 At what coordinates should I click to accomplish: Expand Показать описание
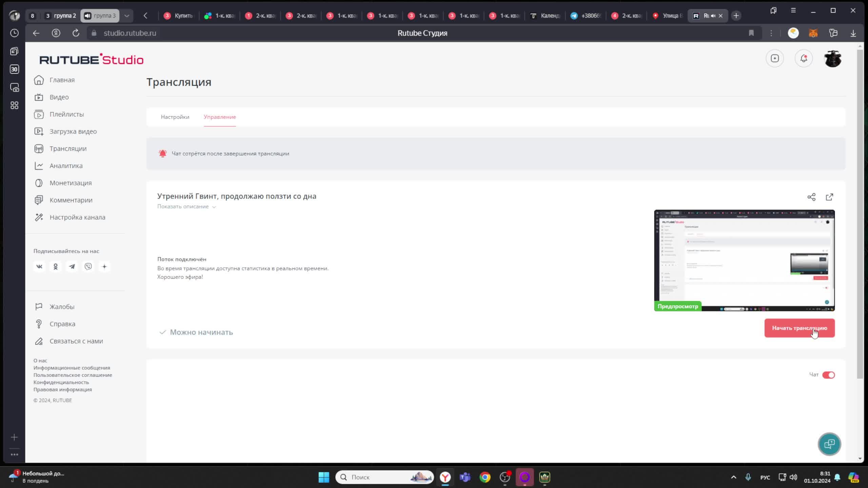186,206
